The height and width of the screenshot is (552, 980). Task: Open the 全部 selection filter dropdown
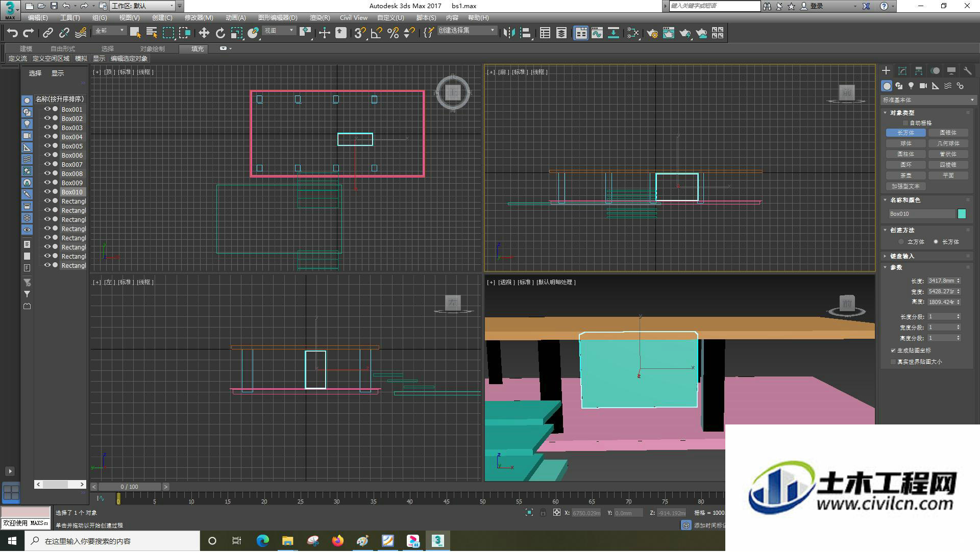109,31
